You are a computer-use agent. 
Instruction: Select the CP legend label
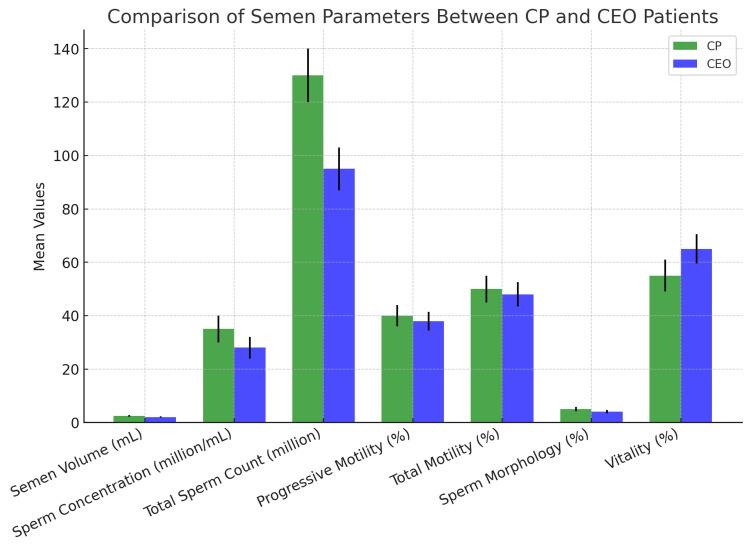pyautogui.click(x=714, y=46)
